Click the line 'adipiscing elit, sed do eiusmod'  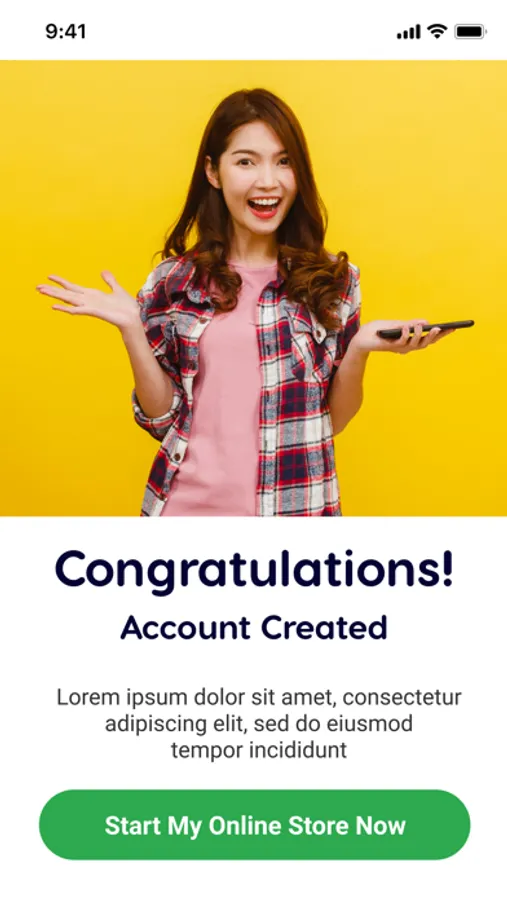[x=258, y=724]
